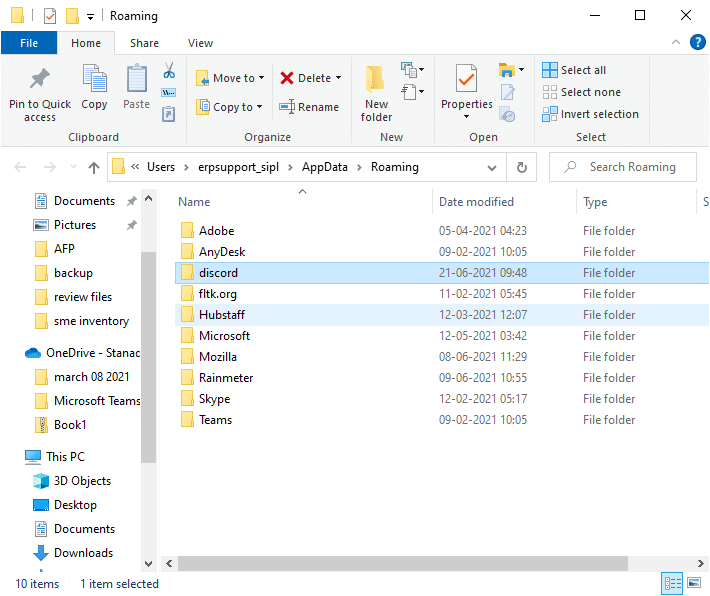Open the Delete dropdown arrow
The height and width of the screenshot is (596, 710).
339,78
